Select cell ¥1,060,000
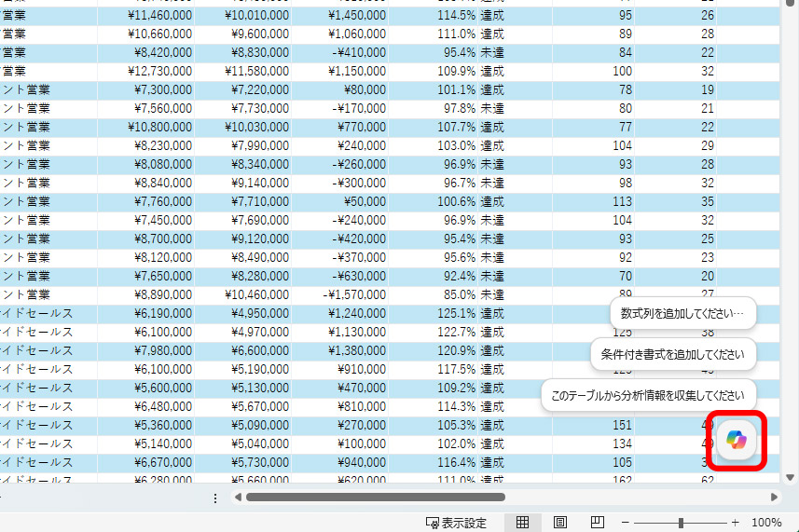 pyautogui.click(x=340, y=34)
